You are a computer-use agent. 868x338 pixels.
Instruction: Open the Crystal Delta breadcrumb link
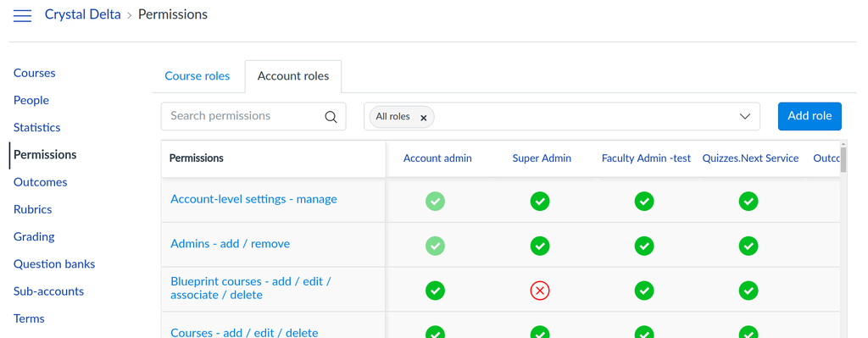pos(82,15)
